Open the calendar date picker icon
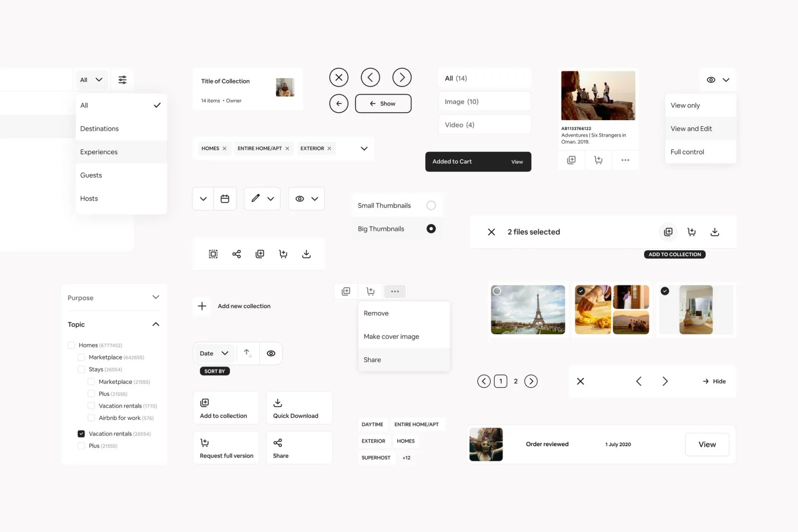Screen dimensions: 798x532 [x=225, y=198]
